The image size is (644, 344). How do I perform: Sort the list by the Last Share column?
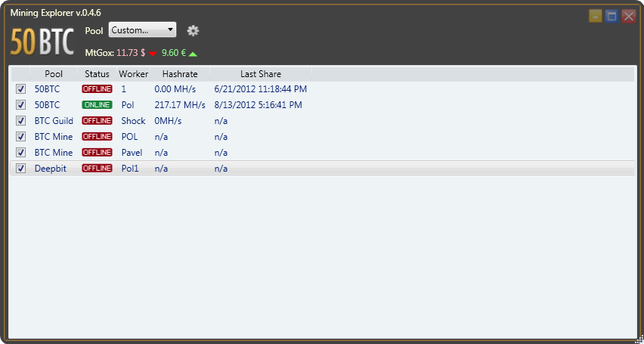click(261, 74)
